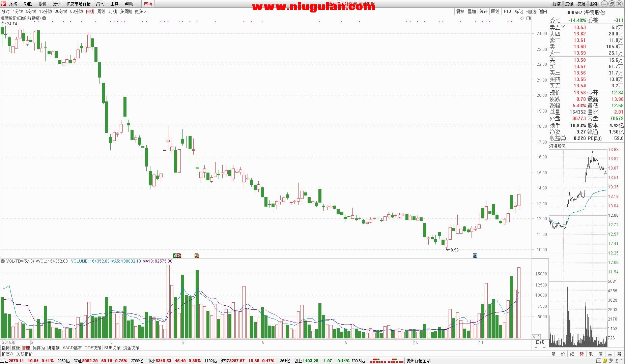This screenshot has width=625, height=364.
Task: Select the MACD基本 template
Action: 72,348
